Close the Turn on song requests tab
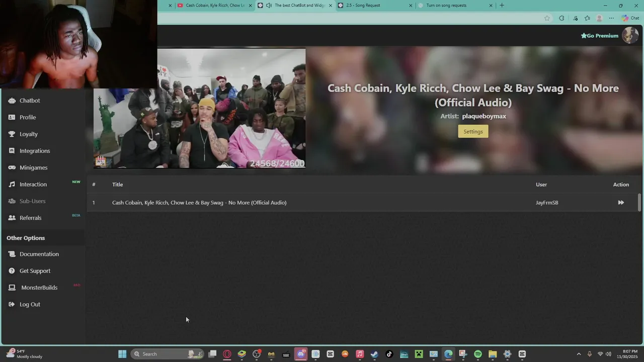The width and height of the screenshot is (644, 362). click(491, 6)
